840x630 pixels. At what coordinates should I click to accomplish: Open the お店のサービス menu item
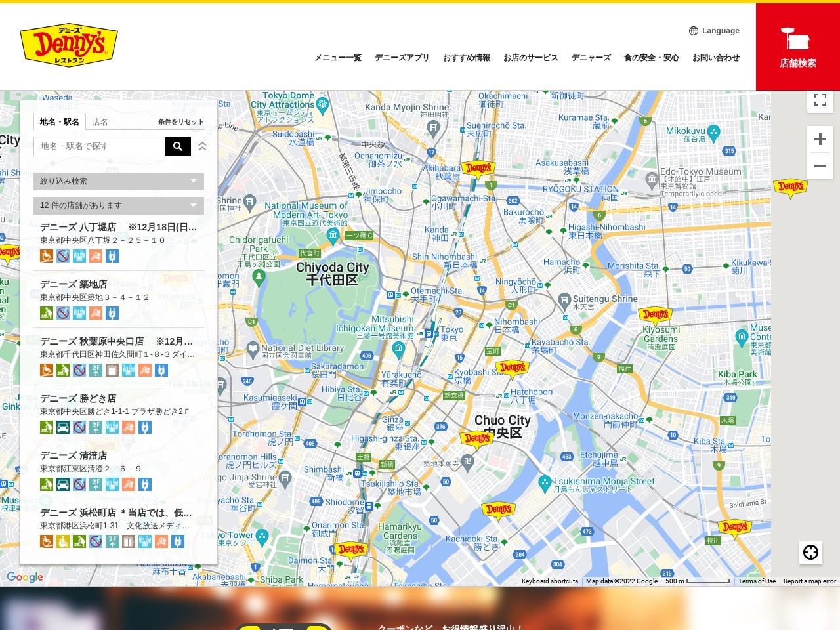531,58
